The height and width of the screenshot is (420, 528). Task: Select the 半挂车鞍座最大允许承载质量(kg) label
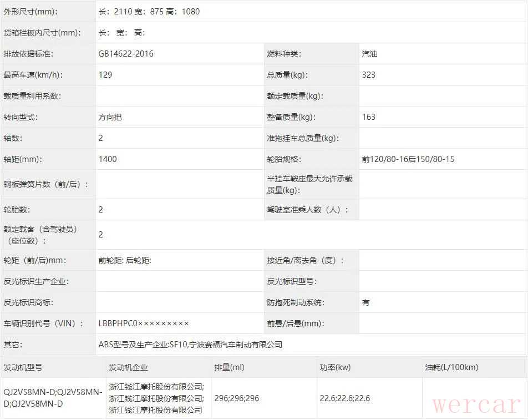309,185
